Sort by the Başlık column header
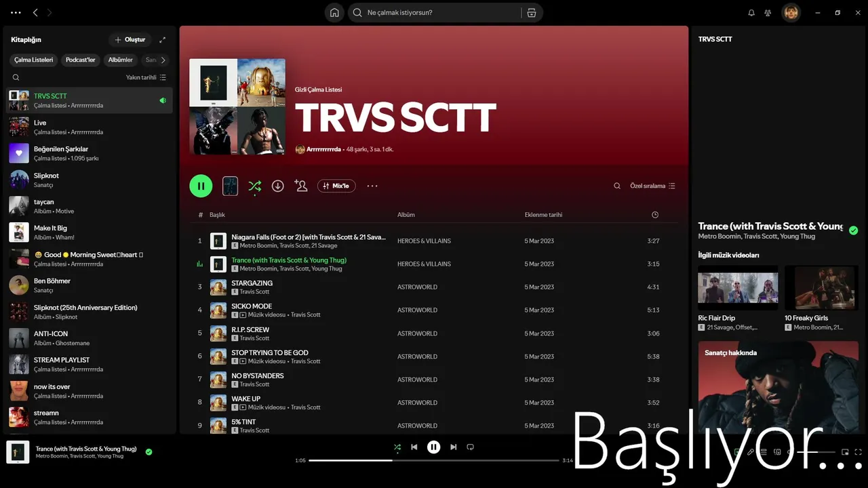Viewport: 868px width, 488px height. [x=217, y=215]
